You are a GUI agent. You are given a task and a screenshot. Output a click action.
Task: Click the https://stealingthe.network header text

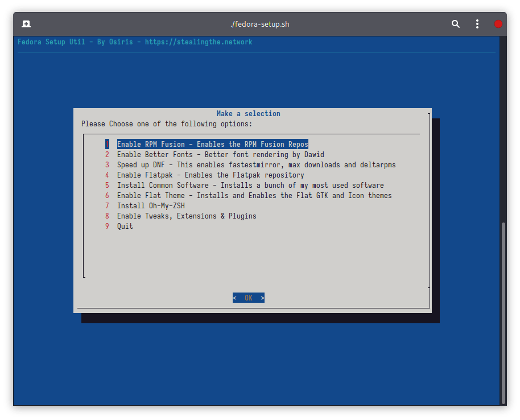coord(199,42)
